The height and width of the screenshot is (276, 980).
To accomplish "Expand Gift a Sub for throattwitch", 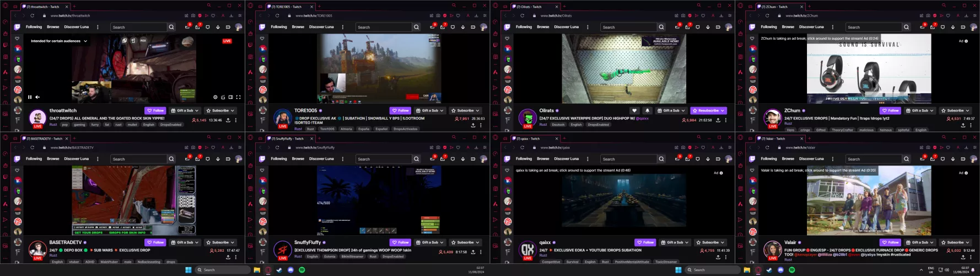I will [x=184, y=110].
